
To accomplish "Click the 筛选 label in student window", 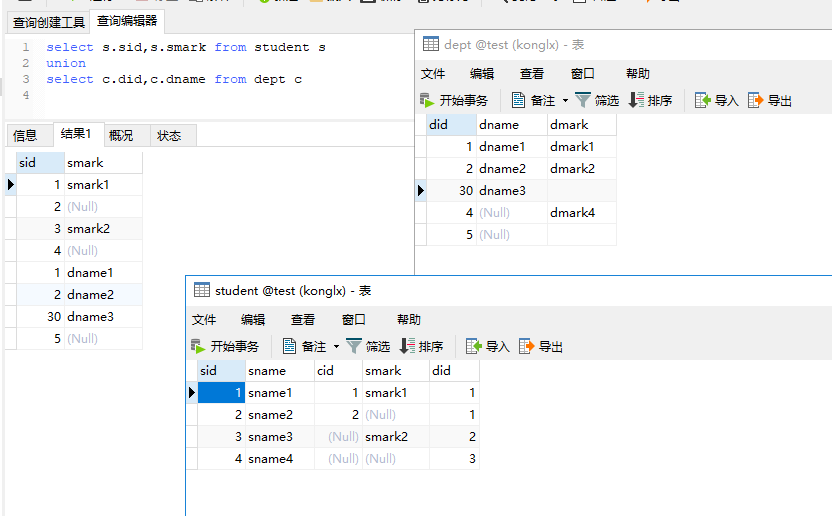I will (x=378, y=347).
